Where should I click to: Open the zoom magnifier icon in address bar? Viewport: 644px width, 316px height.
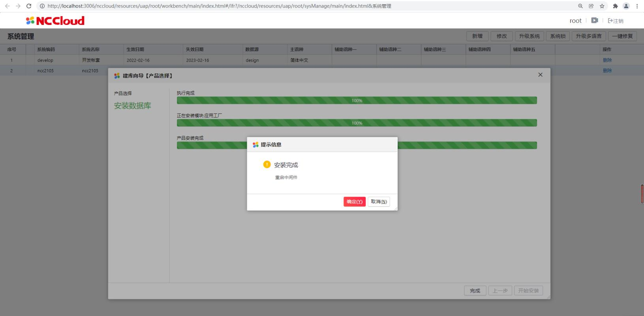(580, 6)
